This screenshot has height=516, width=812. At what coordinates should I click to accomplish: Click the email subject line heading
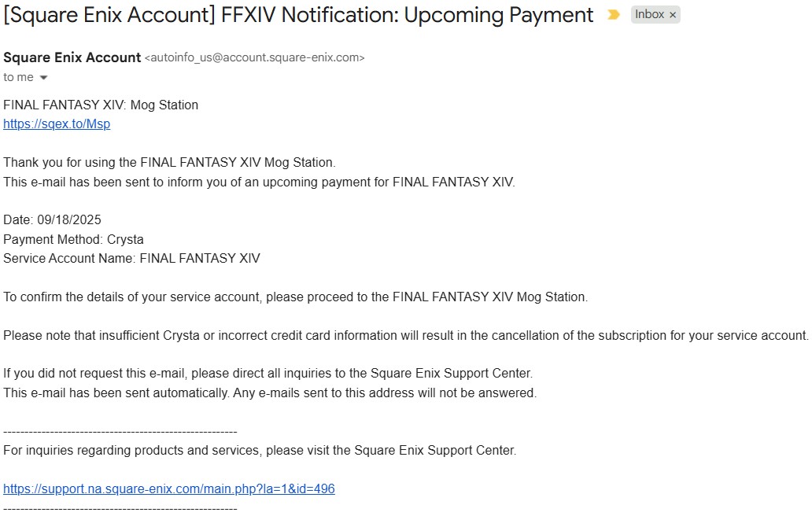point(297,15)
